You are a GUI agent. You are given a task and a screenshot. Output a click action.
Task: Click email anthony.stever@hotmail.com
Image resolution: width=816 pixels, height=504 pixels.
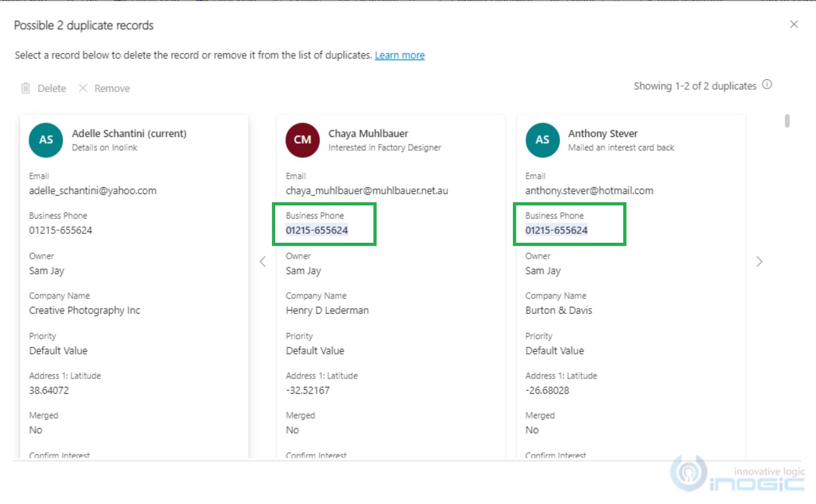coord(589,190)
